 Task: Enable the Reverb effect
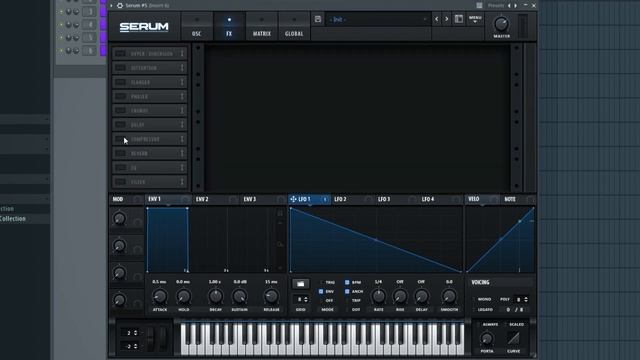(120, 153)
